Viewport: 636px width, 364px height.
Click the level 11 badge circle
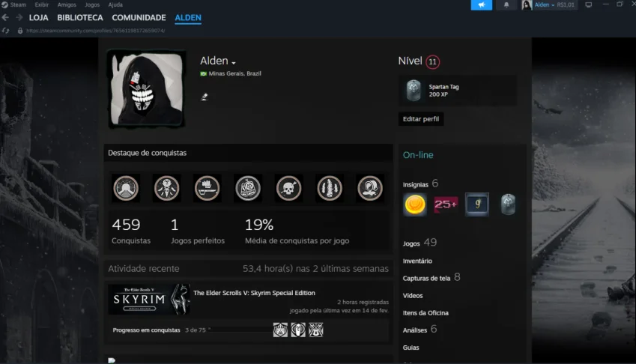coord(433,62)
